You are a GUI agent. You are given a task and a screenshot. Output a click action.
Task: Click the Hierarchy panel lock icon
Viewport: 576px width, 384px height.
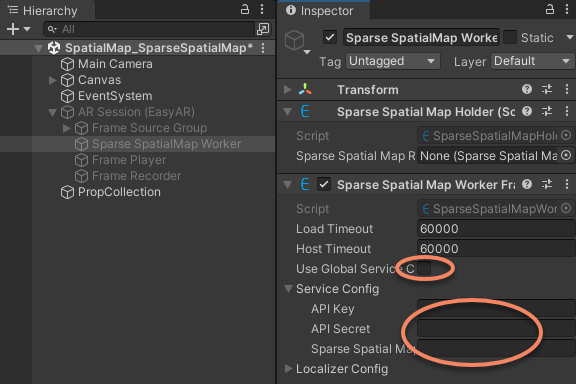point(245,9)
